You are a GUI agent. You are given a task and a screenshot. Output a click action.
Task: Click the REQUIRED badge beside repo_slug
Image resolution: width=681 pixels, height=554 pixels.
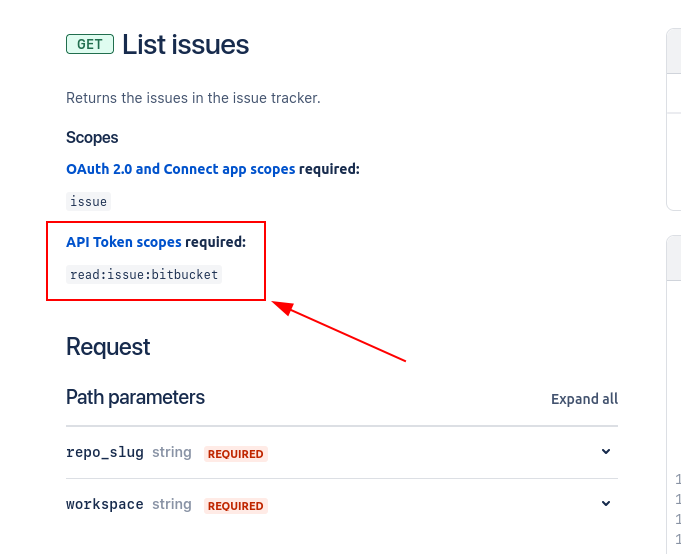coord(236,454)
